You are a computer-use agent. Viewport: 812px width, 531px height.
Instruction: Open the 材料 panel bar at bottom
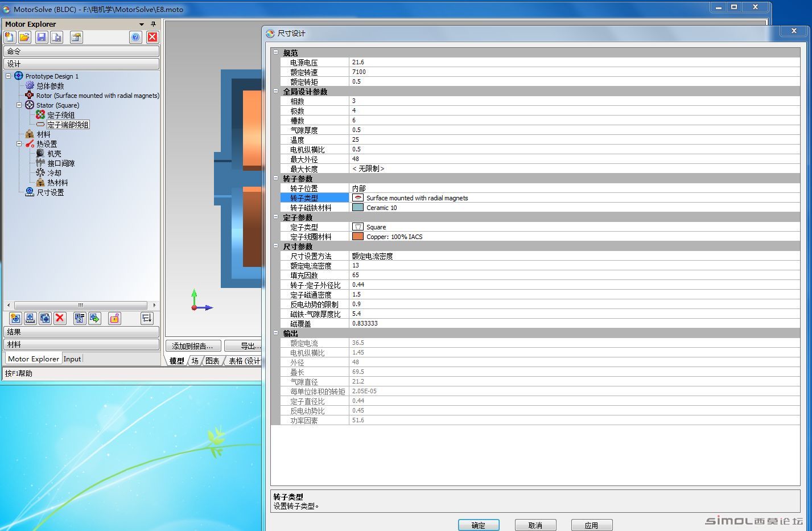81,344
